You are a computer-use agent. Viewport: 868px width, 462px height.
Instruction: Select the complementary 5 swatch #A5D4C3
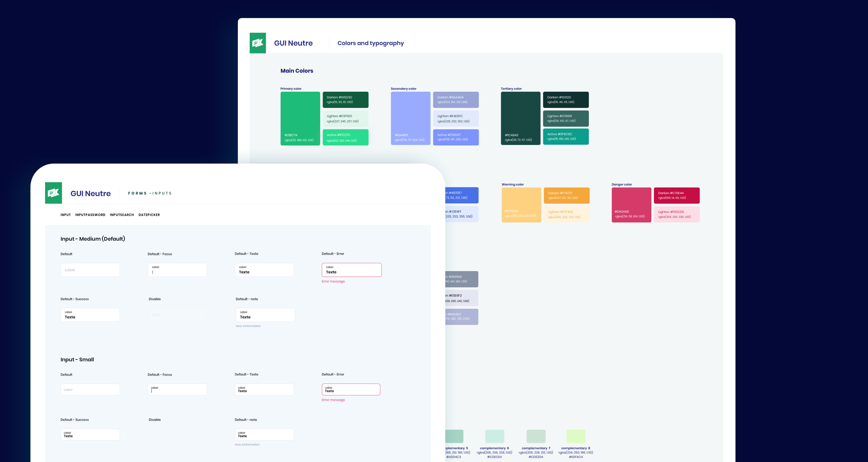[455, 436]
